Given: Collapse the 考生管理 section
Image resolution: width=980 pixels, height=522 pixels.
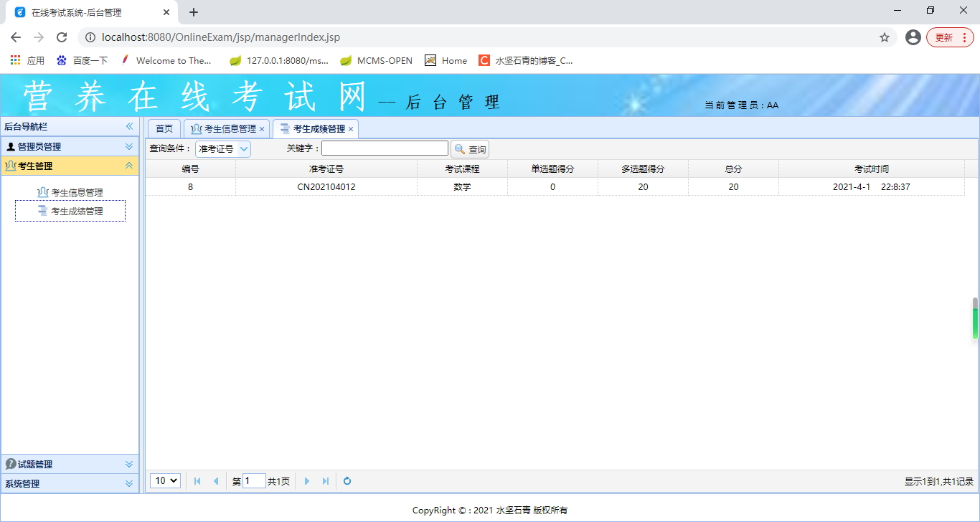Looking at the screenshot, I should tap(130, 165).
